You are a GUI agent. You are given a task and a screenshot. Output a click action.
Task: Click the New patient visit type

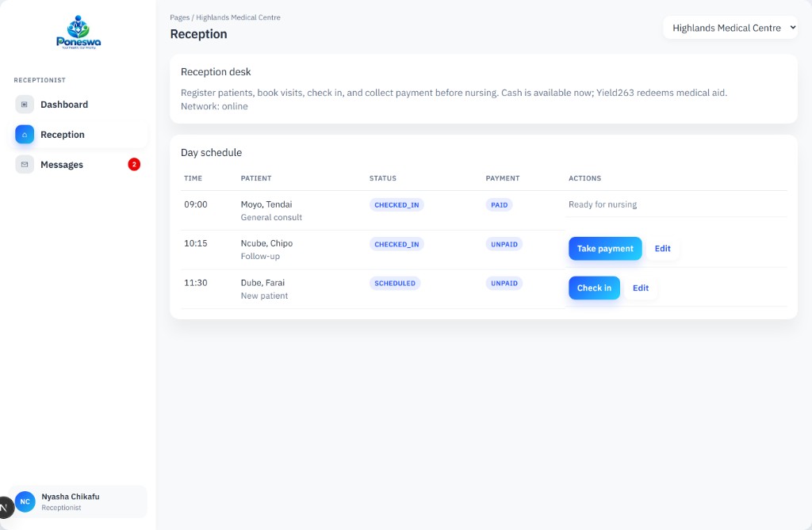pos(264,296)
